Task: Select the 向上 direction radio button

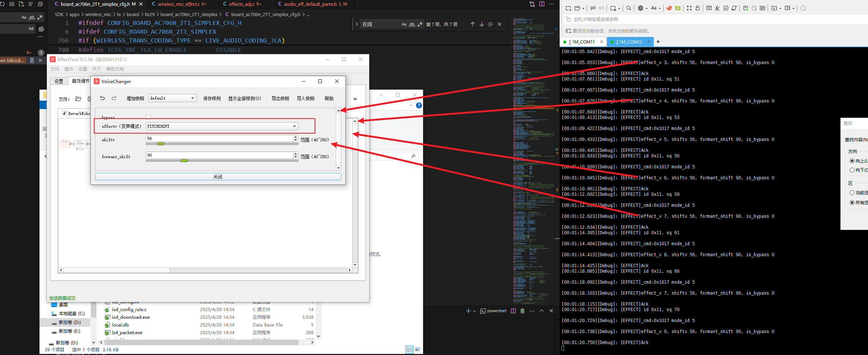Action: (852, 161)
